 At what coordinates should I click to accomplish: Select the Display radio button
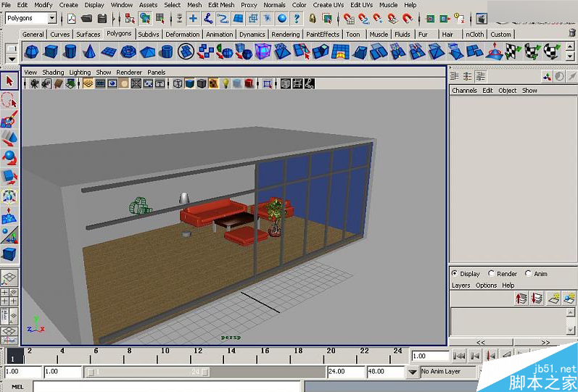tap(455, 274)
